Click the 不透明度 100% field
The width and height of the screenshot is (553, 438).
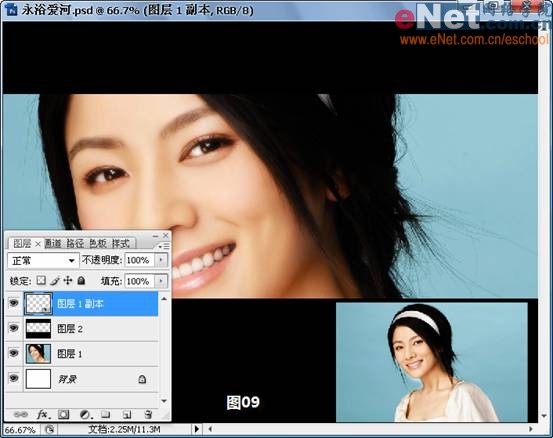pyautogui.click(x=140, y=260)
